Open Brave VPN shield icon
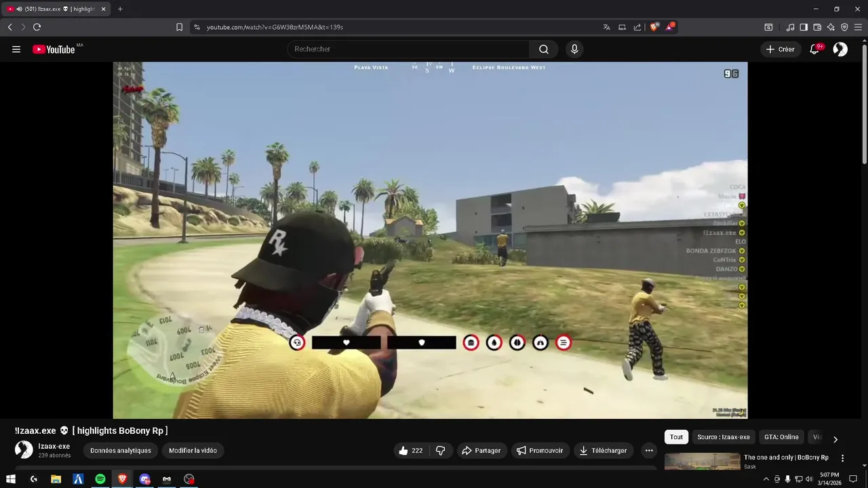 point(844,27)
